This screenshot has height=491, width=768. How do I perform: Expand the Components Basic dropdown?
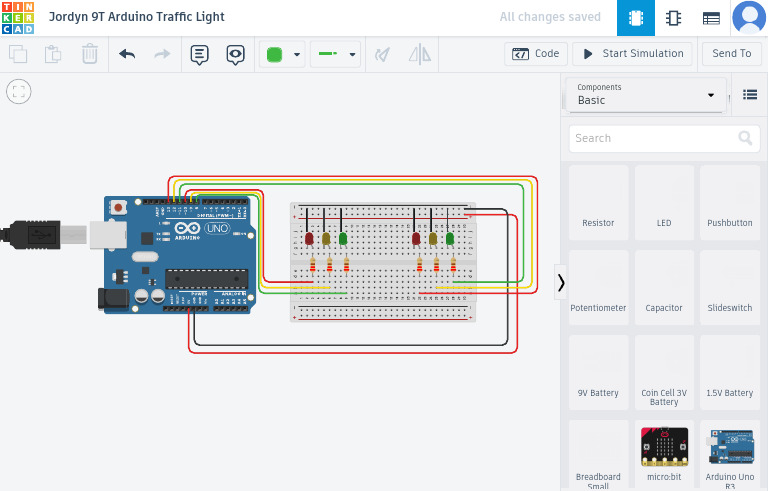click(646, 95)
